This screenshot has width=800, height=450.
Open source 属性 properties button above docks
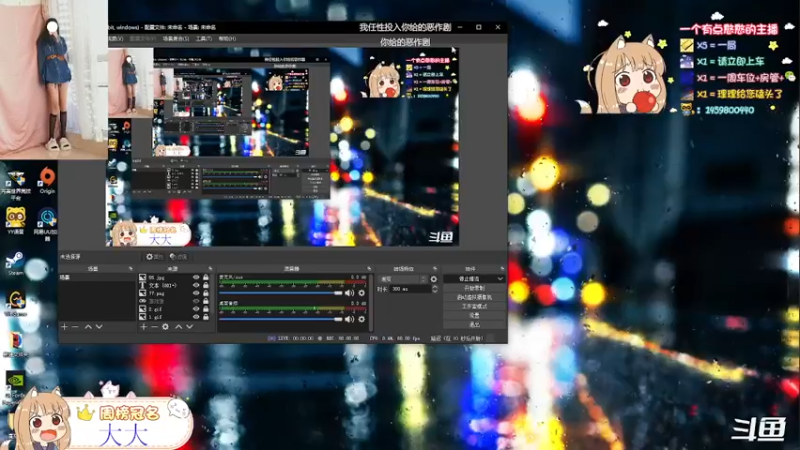(x=154, y=257)
